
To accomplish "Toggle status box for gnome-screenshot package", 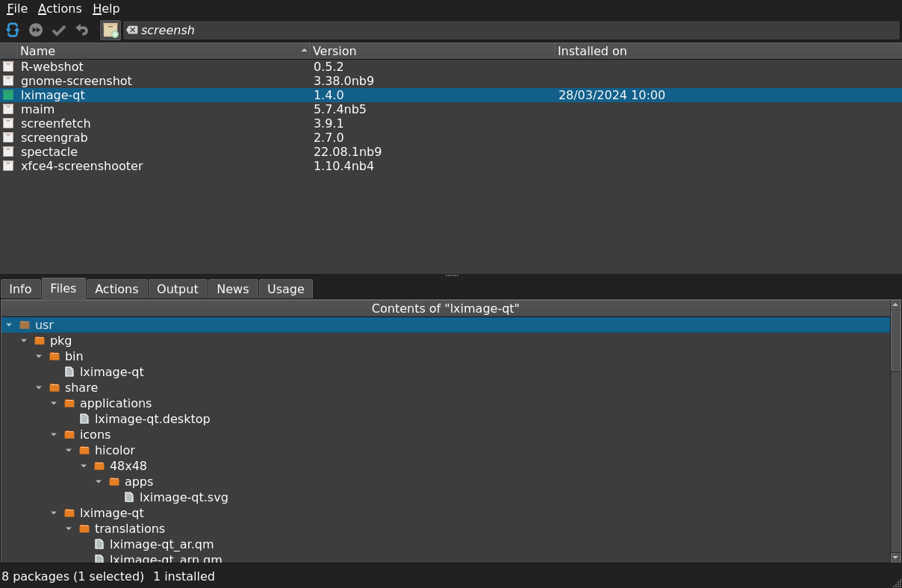I will [8, 81].
